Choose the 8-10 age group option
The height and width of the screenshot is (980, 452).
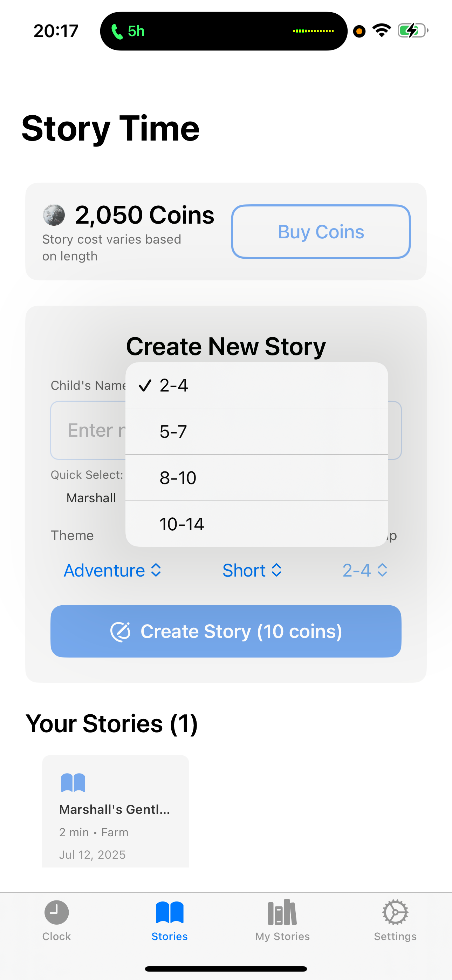[257, 477]
